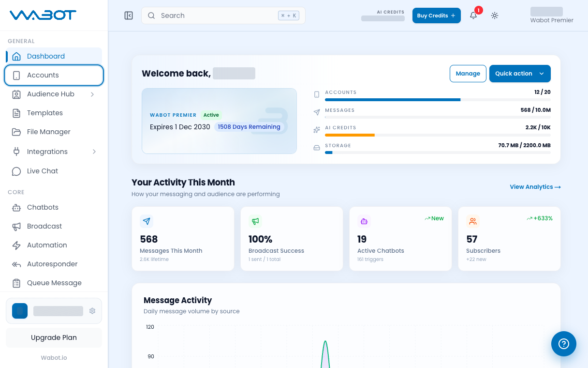Click the Broadcast megaphone icon in sidebar

coord(16,226)
